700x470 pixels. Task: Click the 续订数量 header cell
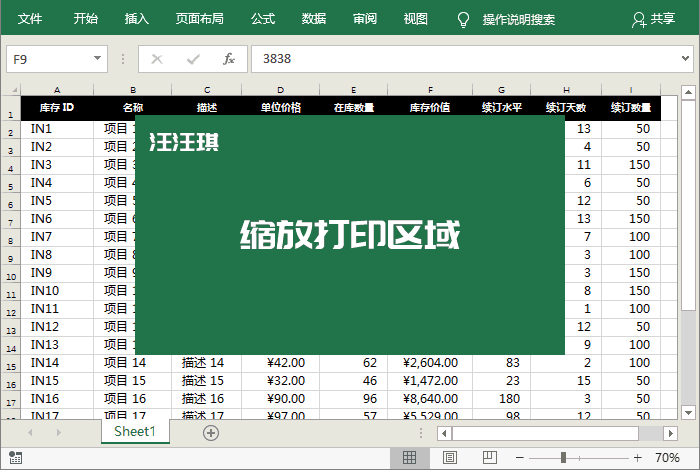pyautogui.click(x=631, y=108)
